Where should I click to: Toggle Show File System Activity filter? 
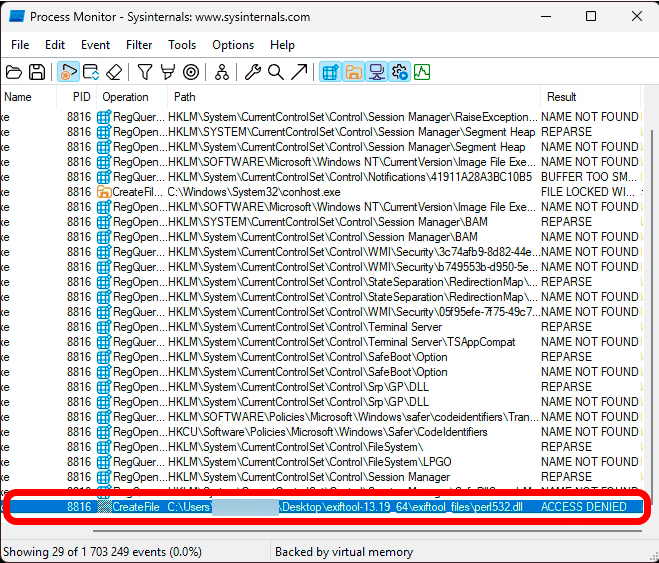pyautogui.click(x=353, y=72)
